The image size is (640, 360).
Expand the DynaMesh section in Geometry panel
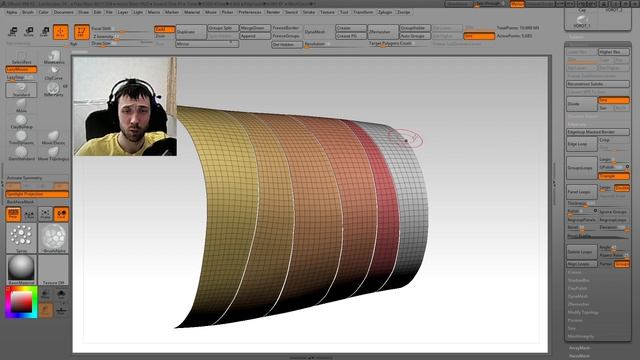tap(578, 296)
